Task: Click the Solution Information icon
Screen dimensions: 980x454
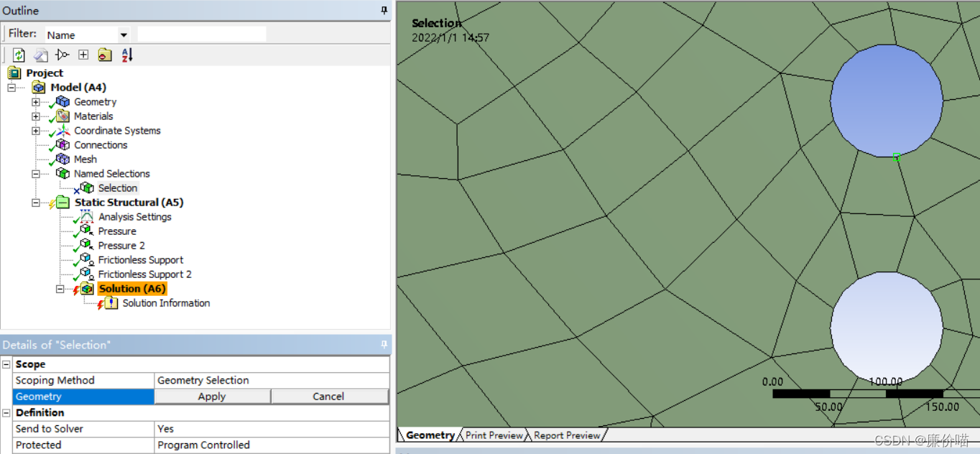Action: tap(111, 303)
